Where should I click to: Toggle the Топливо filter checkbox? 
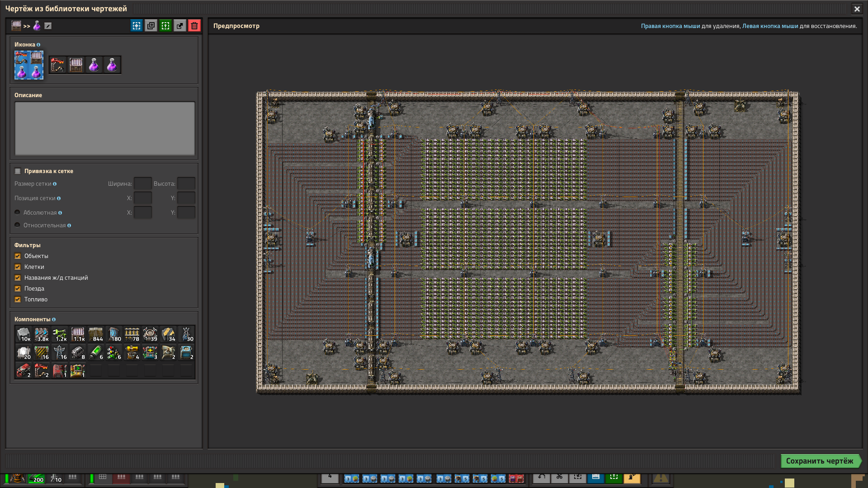18,300
